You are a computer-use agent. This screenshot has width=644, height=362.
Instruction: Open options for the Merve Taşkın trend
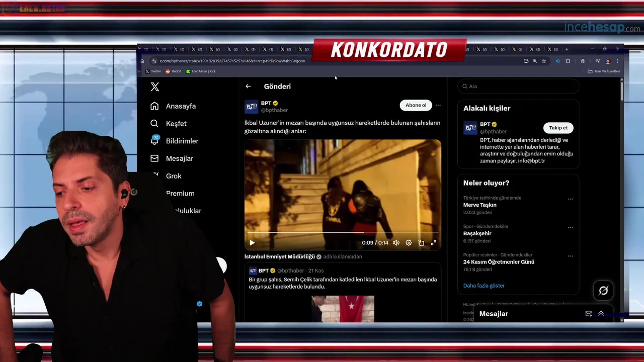(x=570, y=199)
